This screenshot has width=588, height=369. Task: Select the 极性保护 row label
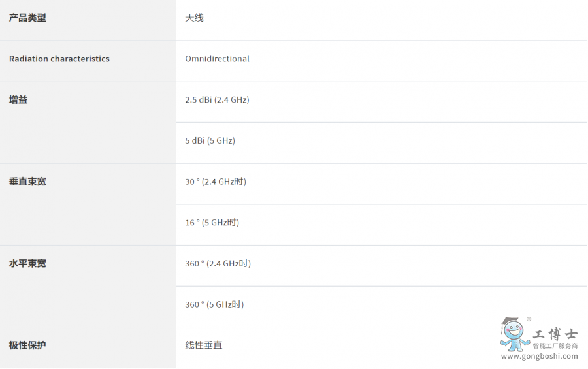point(27,345)
